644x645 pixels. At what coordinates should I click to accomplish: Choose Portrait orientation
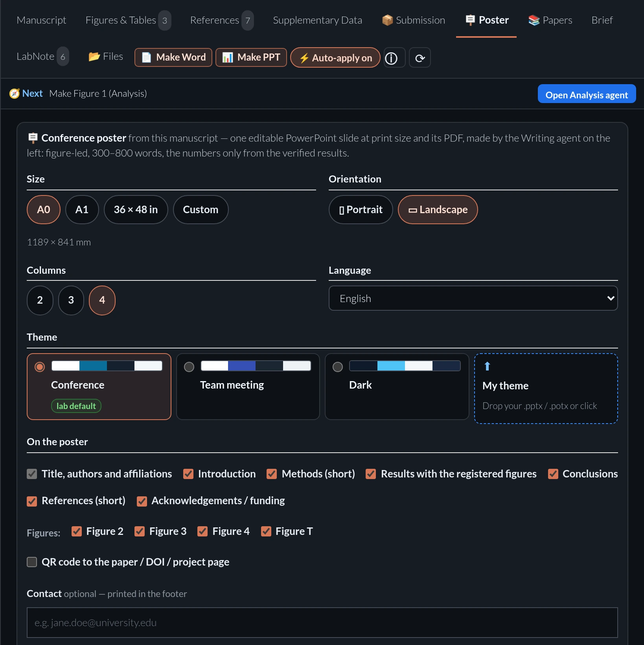(x=361, y=210)
